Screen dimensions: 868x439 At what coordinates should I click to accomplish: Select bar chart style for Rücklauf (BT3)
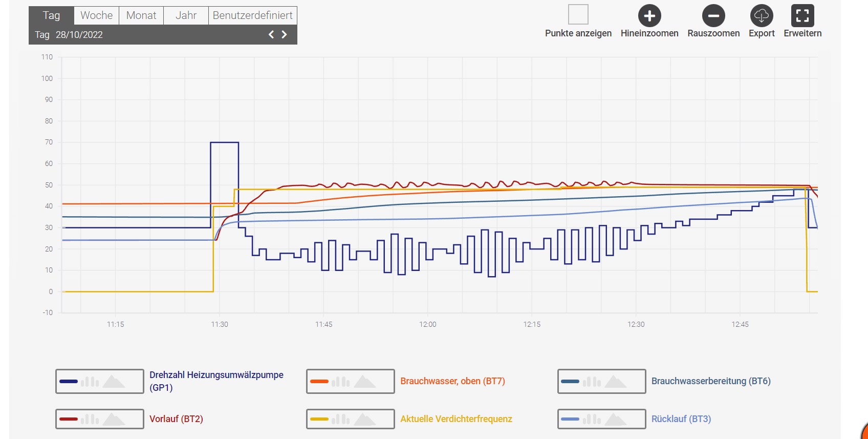(x=592, y=419)
